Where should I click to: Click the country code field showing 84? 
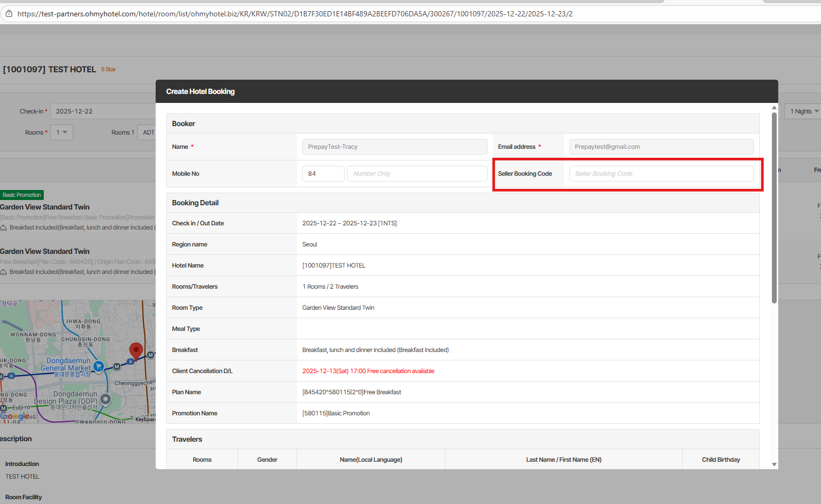[x=323, y=174]
